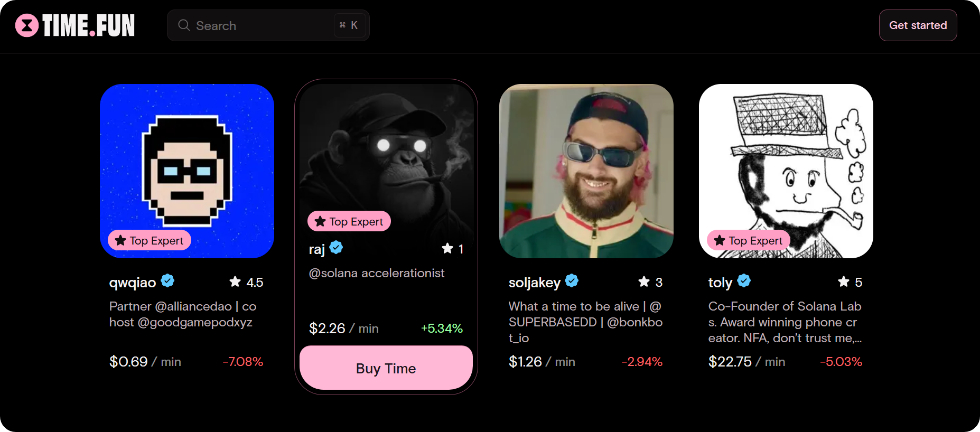This screenshot has width=980, height=432.
Task: Click the TIME.FUN wordmark text
Action: click(89, 25)
